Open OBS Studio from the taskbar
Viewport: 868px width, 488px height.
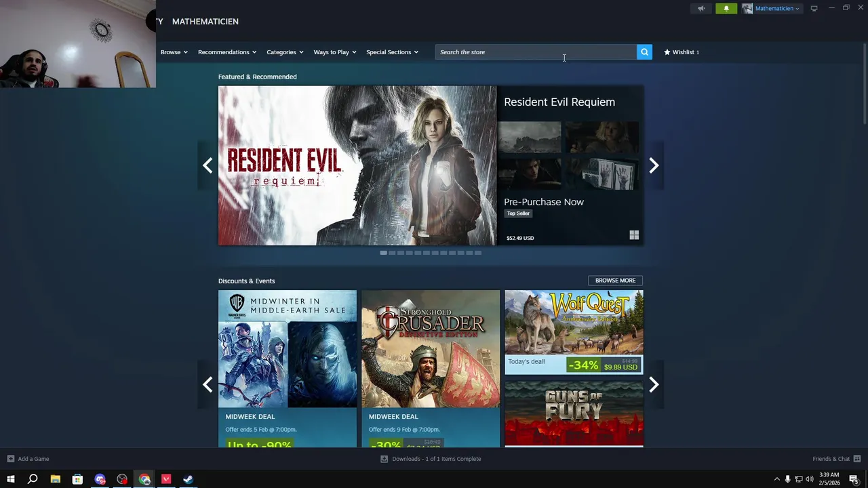point(122,479)
